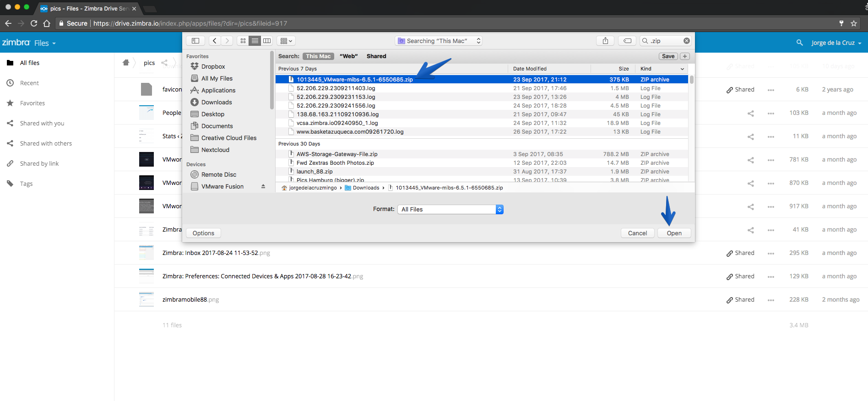Select launch_88.zip file
This screenshot has height=401, width=868.
482,172
